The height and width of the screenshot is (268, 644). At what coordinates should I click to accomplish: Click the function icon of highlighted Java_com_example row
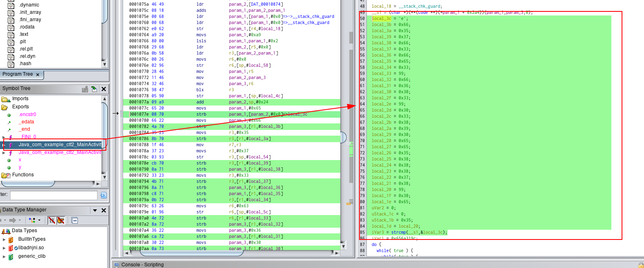11,145
